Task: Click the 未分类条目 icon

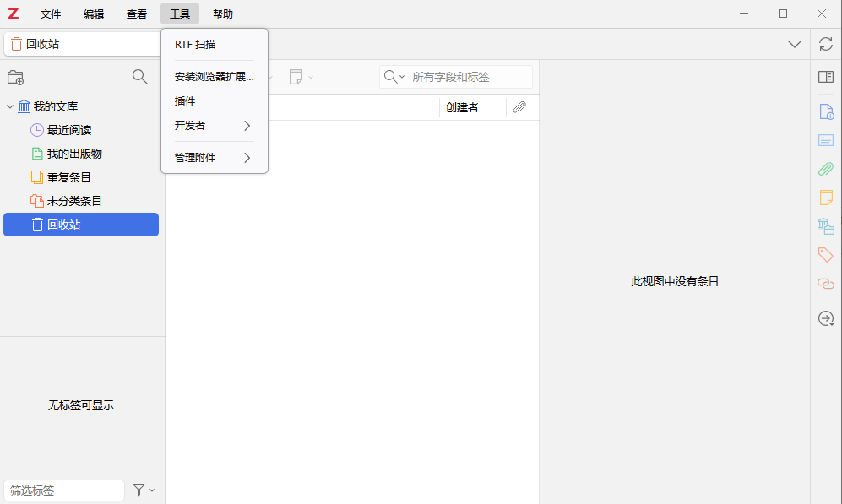Action: (37, 201)
